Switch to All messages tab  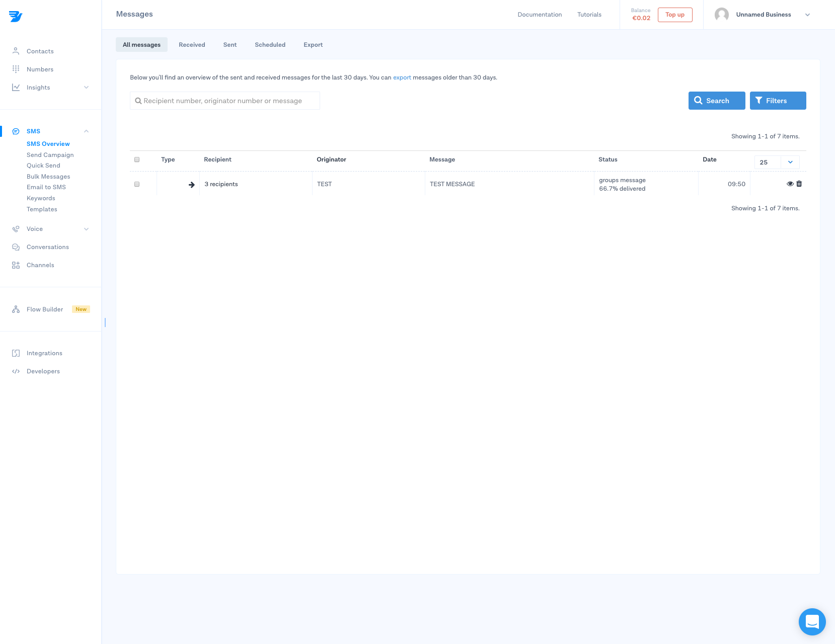click(141, 45)
